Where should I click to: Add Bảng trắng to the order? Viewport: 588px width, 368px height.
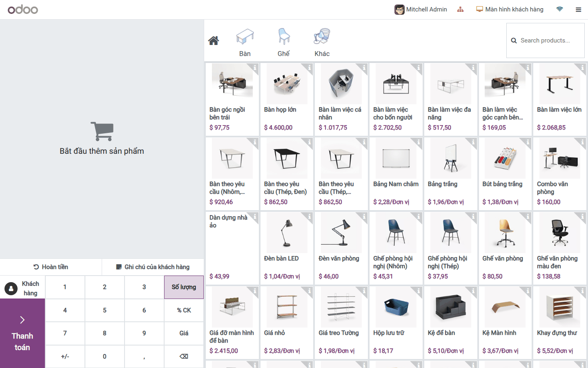point(451,174)
